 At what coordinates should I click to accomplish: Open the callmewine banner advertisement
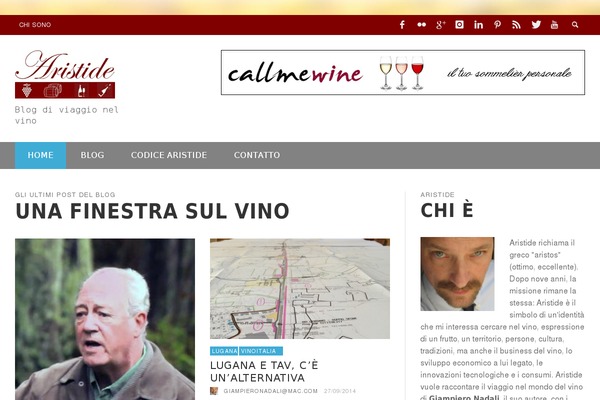[403, 72]
